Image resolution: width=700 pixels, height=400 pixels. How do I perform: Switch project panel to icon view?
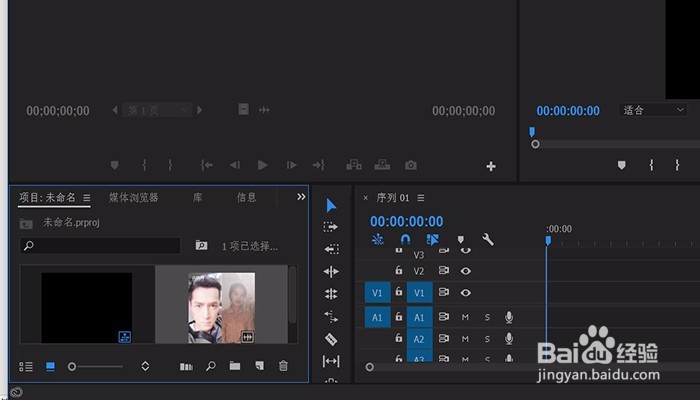click(x=50, y=367)
